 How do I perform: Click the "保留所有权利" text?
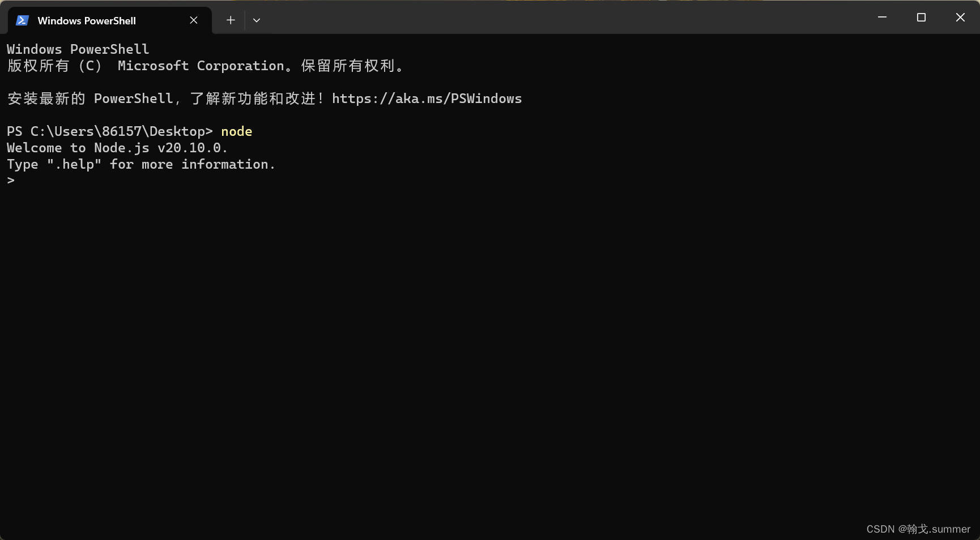(348, 66)
